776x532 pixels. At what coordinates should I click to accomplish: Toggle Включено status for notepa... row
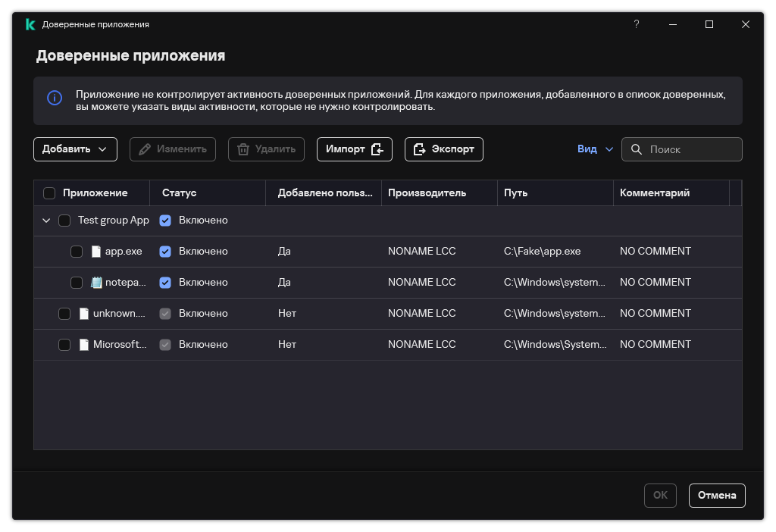165,283
